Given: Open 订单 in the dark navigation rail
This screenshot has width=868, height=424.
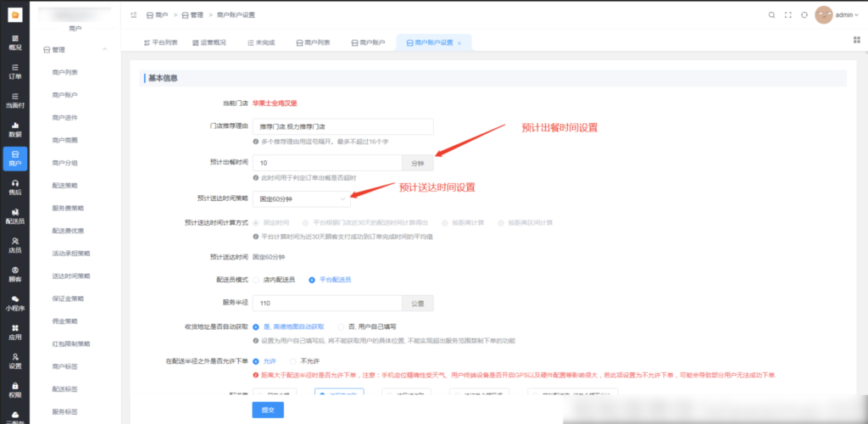Looking at the screenshot, I should (x=15, y=71).
